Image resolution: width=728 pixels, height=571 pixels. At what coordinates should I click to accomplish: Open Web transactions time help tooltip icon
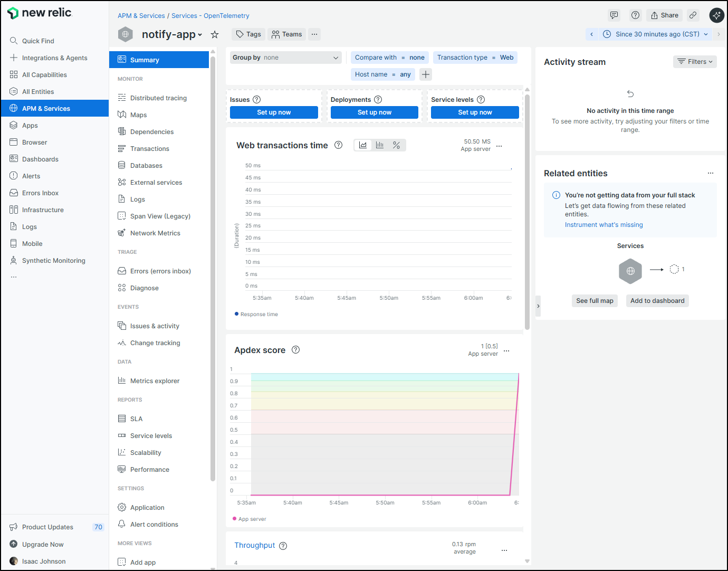click(339, 145)
